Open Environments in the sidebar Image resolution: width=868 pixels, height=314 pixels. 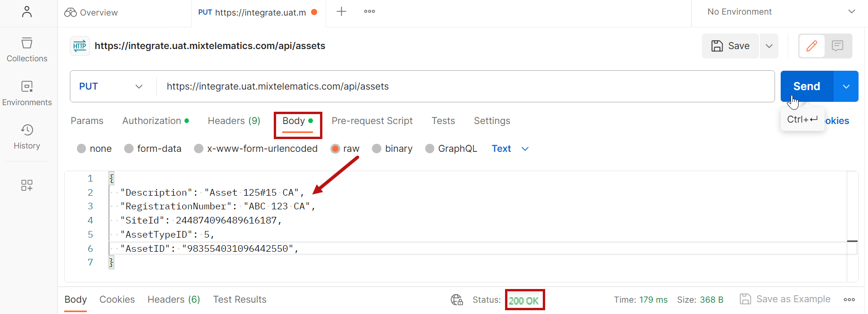point(27,93)
